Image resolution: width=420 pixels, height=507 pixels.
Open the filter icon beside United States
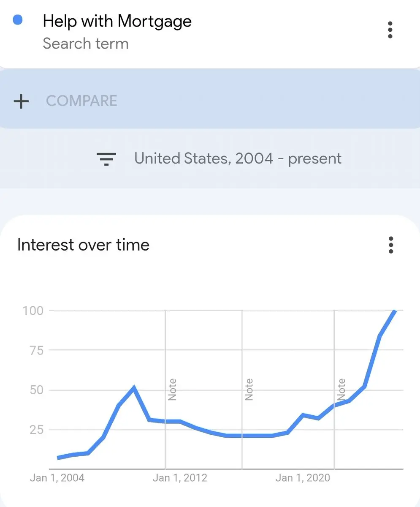(106, 159)
